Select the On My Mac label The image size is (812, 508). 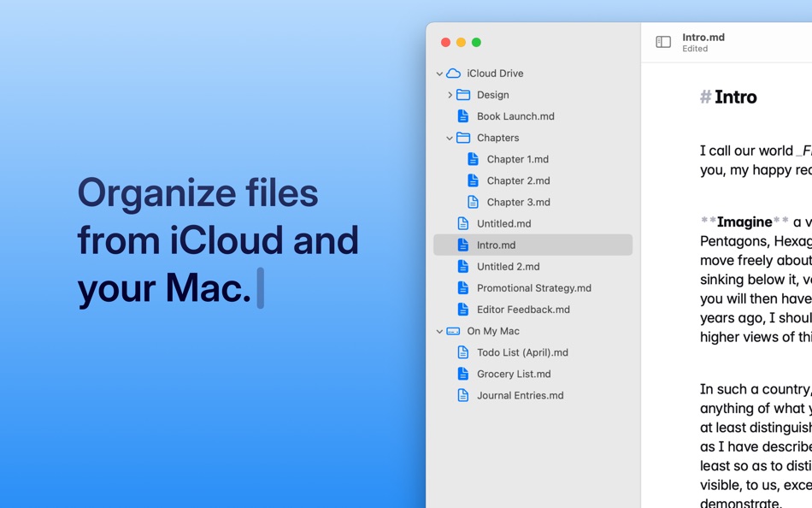[x=493, y=331]
